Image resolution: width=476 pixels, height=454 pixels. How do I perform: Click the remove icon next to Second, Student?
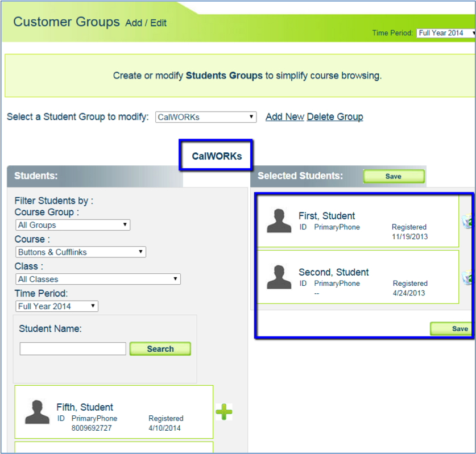[469, 278]
